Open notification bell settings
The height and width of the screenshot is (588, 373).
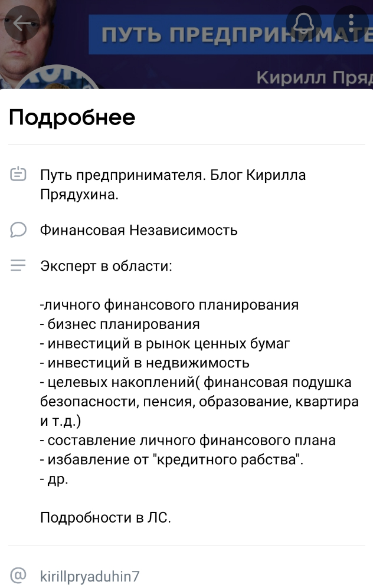pos(303,24)
